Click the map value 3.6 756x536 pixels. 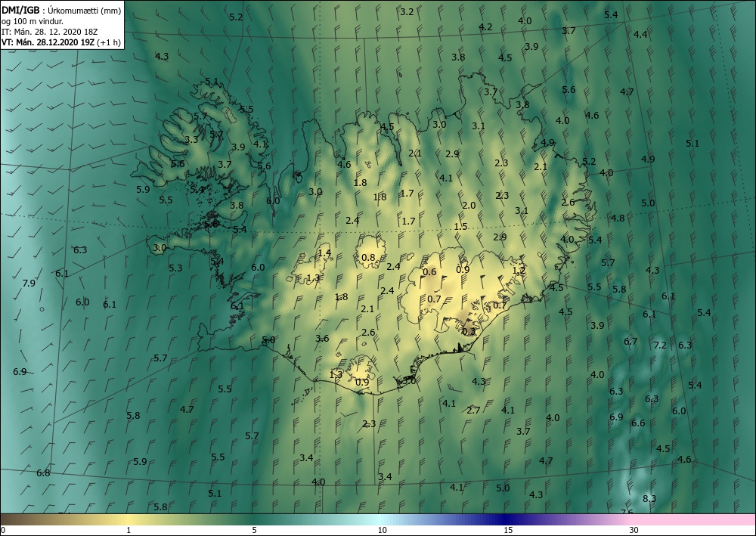click(322, 339)
